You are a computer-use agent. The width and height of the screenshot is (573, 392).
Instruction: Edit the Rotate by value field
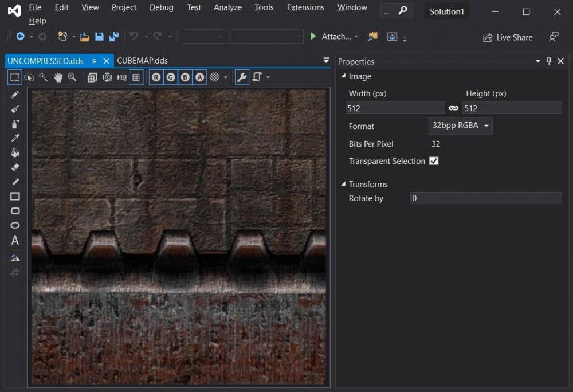pyautogui.click(x=485, y=198)
